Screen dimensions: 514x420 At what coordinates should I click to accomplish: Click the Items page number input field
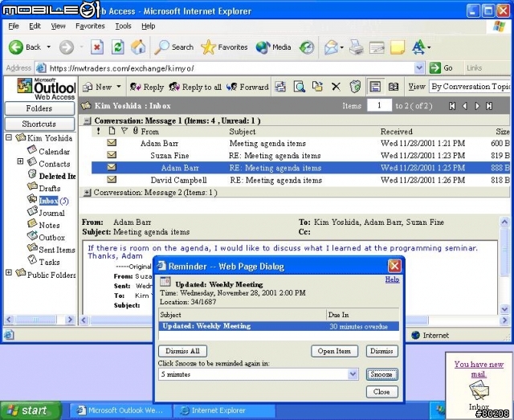pos(379,105)
